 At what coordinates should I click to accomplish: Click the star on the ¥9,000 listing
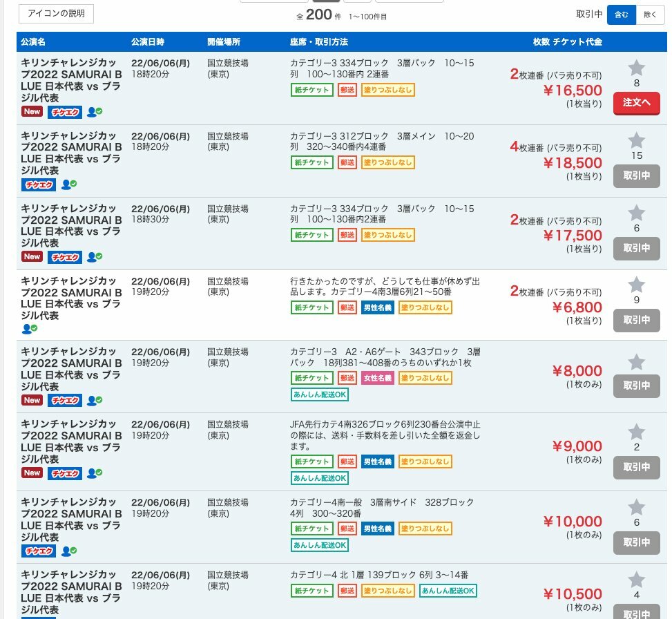pos(636,432)
